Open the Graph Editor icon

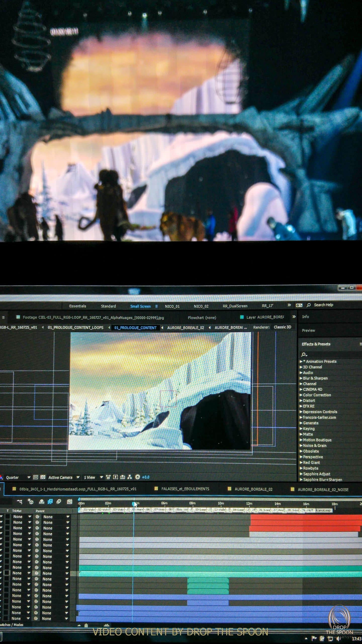coord(70,502)
